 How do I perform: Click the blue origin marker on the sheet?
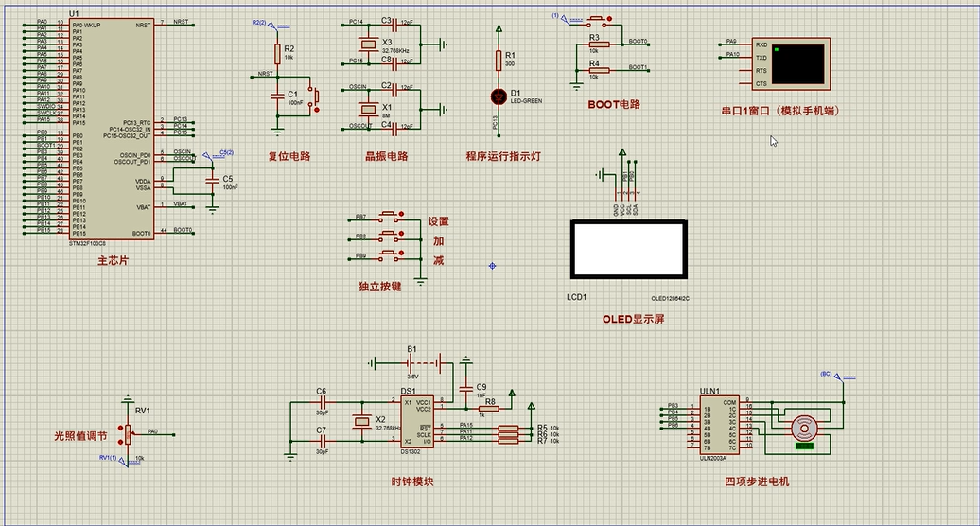tap(492, 266)
